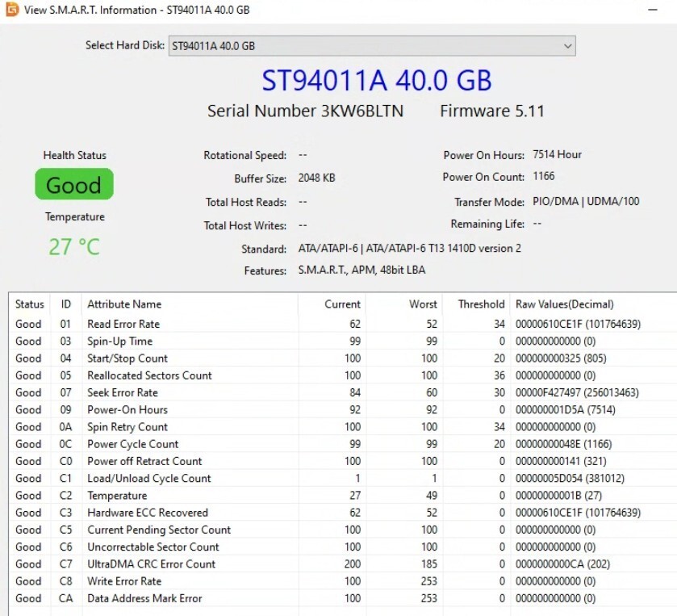This screenshot has height=616, width=677.
Task: Click the 1166 power on count value
Action: click(x=544, y=176)
